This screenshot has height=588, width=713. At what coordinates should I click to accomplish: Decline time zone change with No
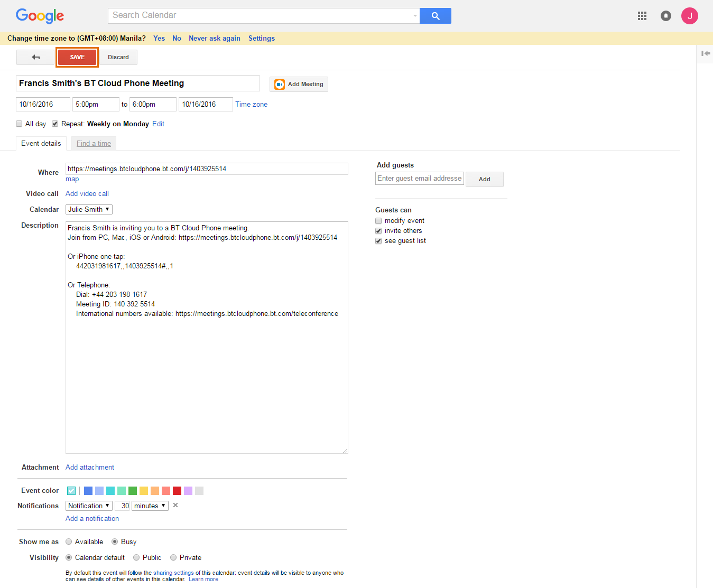tap(177, 38)
